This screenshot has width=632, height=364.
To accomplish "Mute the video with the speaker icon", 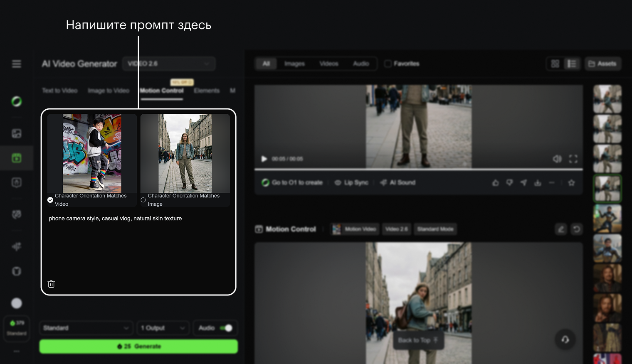I will 557,159.
